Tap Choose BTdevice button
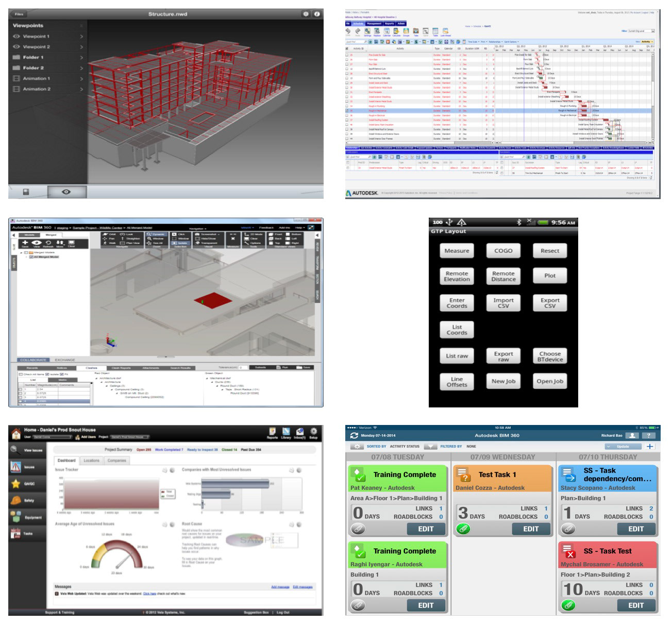The height and width of the screenshot is (623, 672). coord(550,356)
